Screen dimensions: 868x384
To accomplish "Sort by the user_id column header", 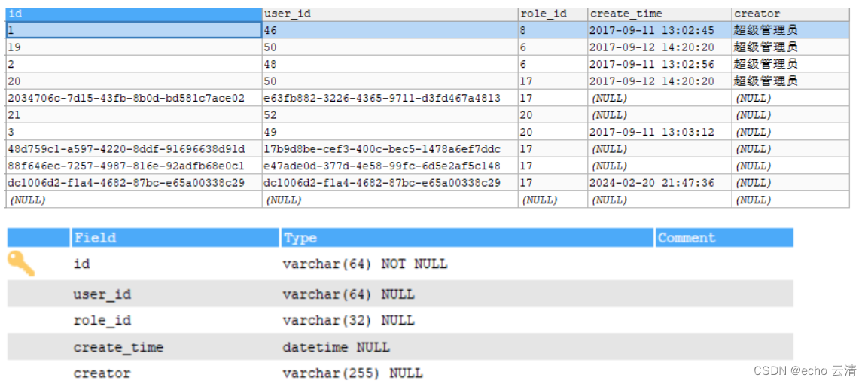I will click(x=390, y=14).
